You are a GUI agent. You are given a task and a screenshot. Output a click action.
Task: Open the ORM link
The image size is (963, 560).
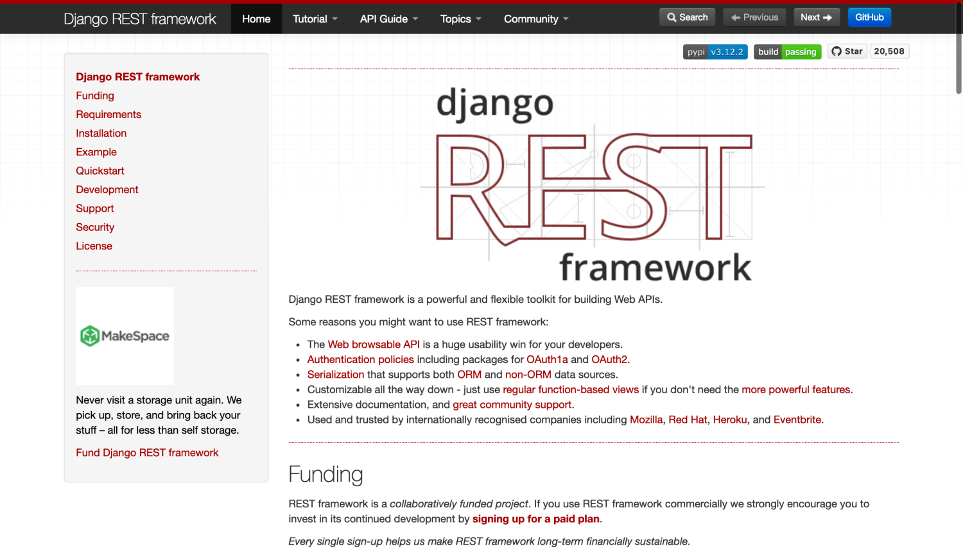pos(469,375)
